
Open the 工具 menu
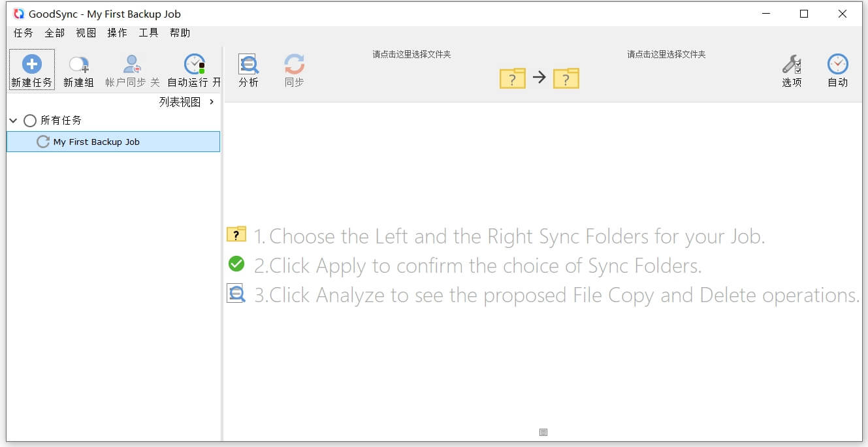[x=149, y=33]
